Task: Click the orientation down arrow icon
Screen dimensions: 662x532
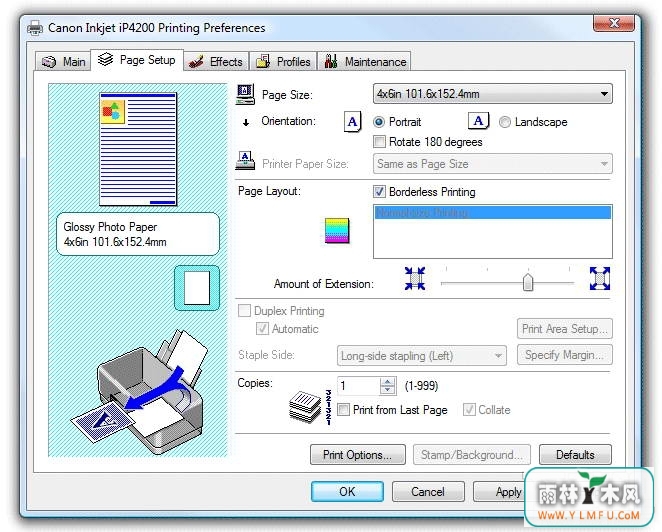Action: coord(246,123)
